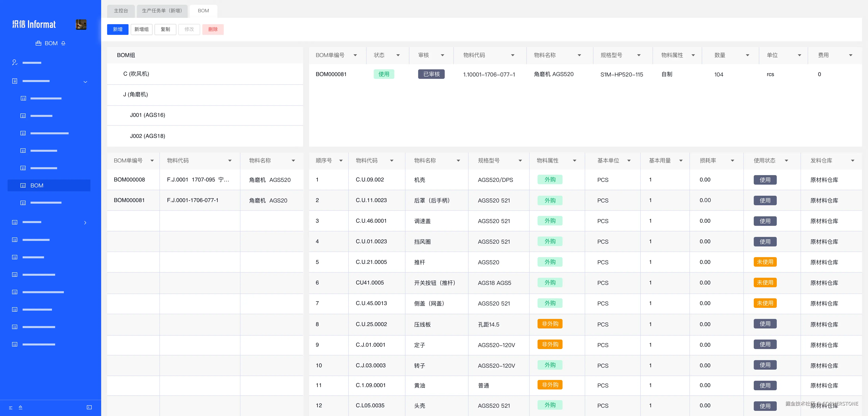
Task: Click the eject-style icon at the sidebar bottom
Action: click(x=21, y=407)
